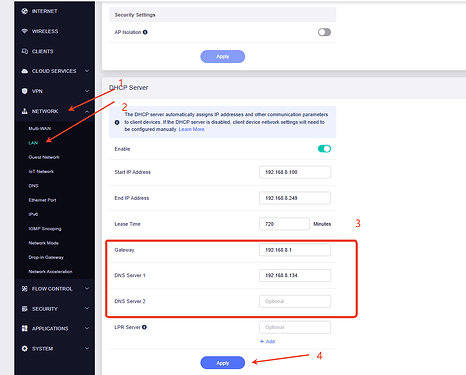
Task: Expand the VPN menu chevron
Action: point(87,91)
